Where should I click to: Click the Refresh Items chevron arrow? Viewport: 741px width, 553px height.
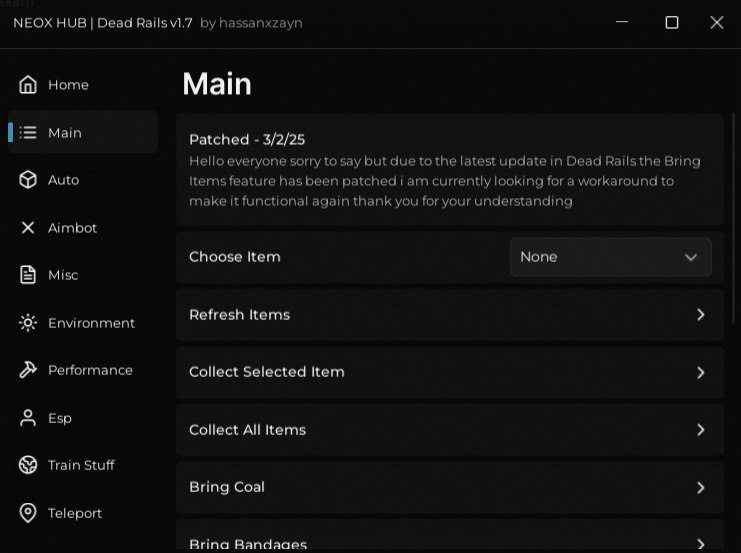coord(700,315)
